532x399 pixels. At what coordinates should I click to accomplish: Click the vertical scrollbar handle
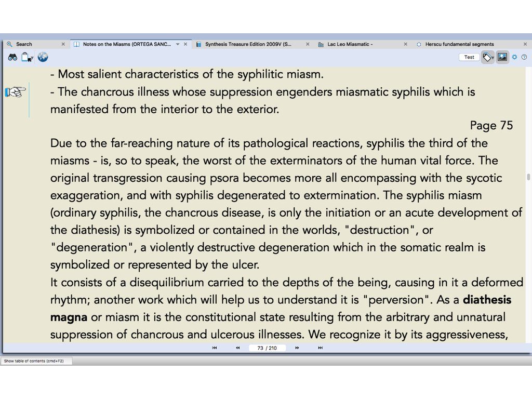point(528,177)
